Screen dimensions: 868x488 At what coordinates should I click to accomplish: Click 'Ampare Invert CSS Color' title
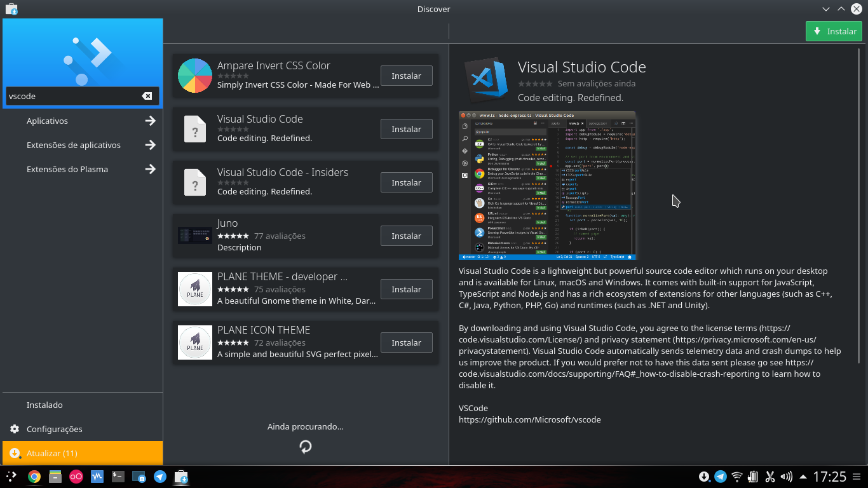click(x=274, y=65)
